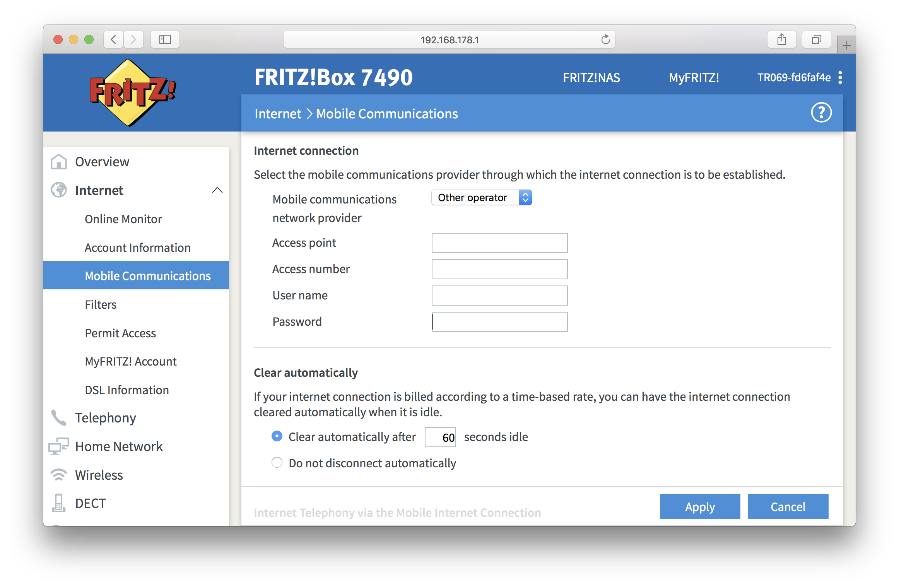Focus the Access point input field
Screen dimensions: 899x588
click(x=499, y=243)
